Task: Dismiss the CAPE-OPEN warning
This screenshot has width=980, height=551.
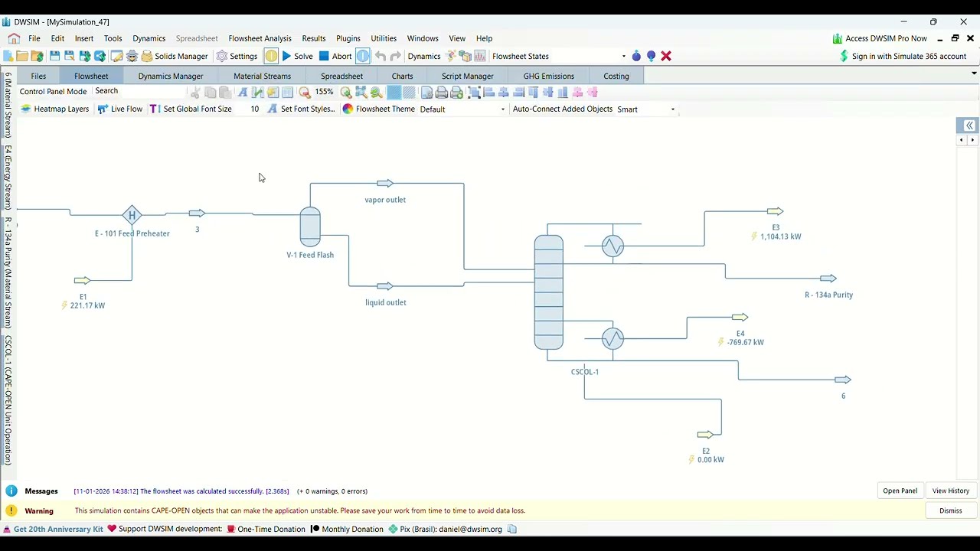Action: pos(950,510)
